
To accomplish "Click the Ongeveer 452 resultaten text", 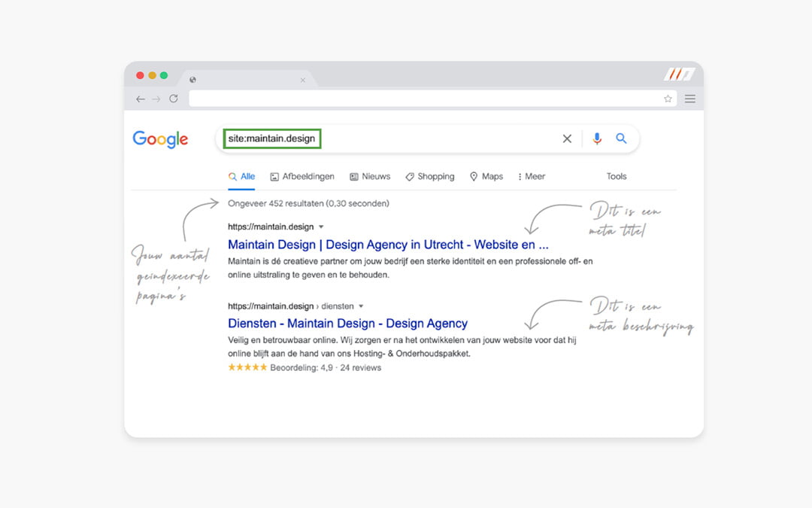I will click(309, 203).
